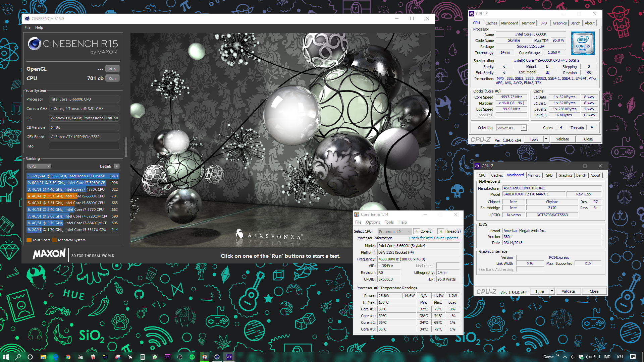Open the CPU ranking type dropdown
The height and width of the screenshot is (362, 644).
(x=39, y=166)
